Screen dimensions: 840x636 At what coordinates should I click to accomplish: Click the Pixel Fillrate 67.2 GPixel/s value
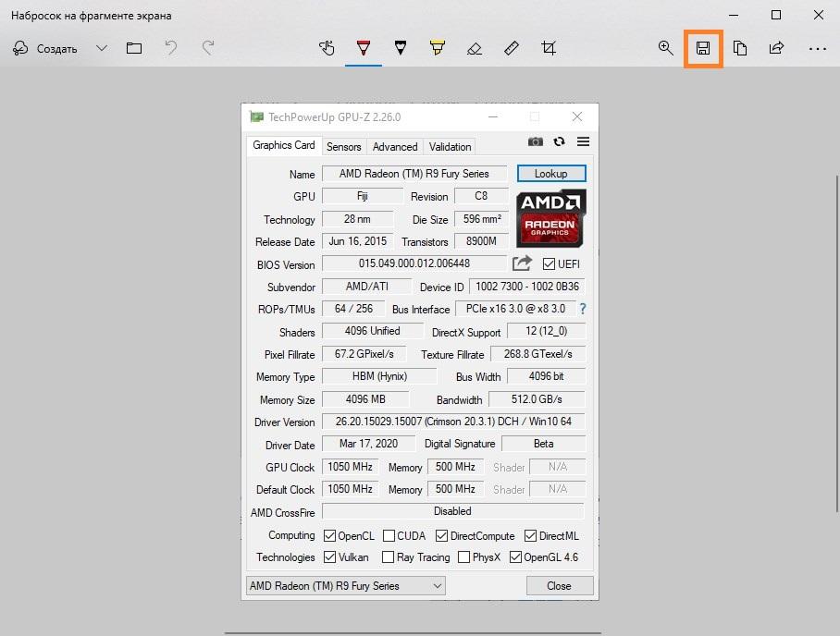point(364,354)
